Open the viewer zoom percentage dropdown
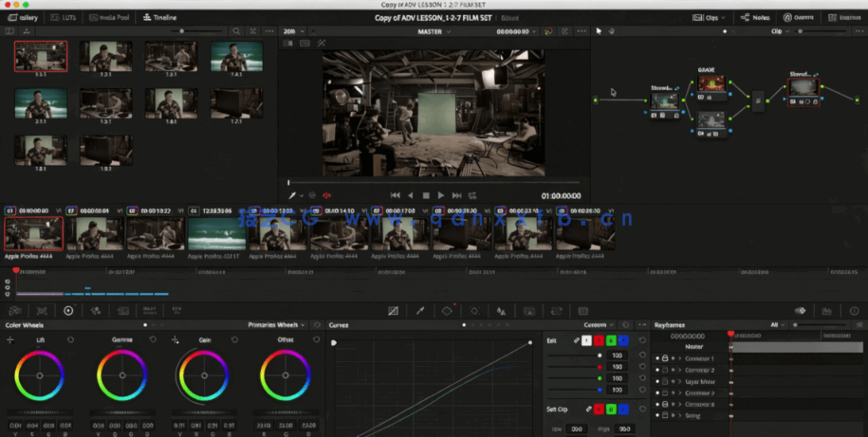This screenshot has height=437, width=868. 292,31
